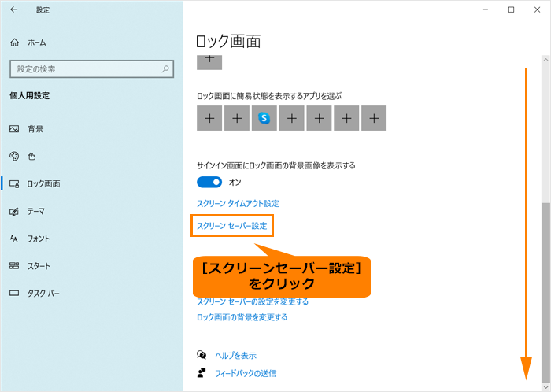Viewport: 551px width, 392px height.
Task: Open ヘルプを表示 link
Action: pos(236,356)
